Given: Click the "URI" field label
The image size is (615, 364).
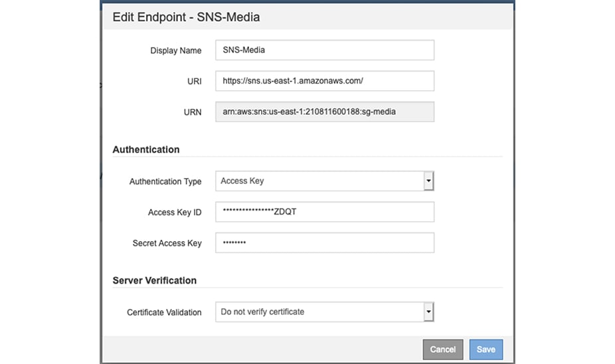Looking at the screenshot, I should pos(194,81).
